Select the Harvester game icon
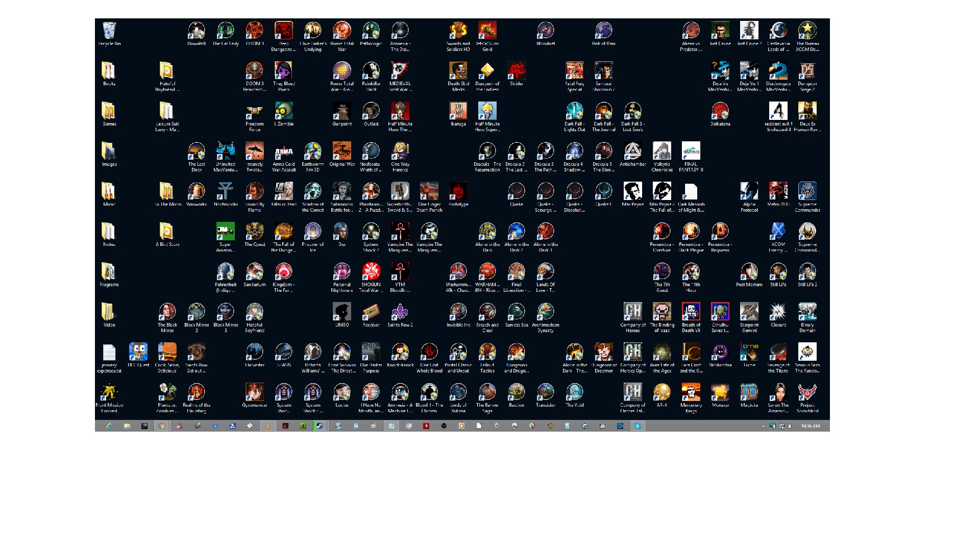 click(x=255, y=356)
